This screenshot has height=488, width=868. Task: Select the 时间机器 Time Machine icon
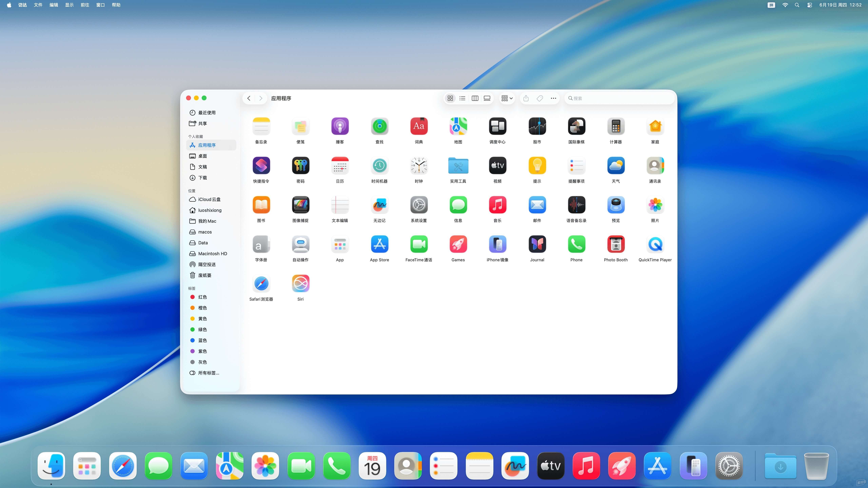pos(379,165)
